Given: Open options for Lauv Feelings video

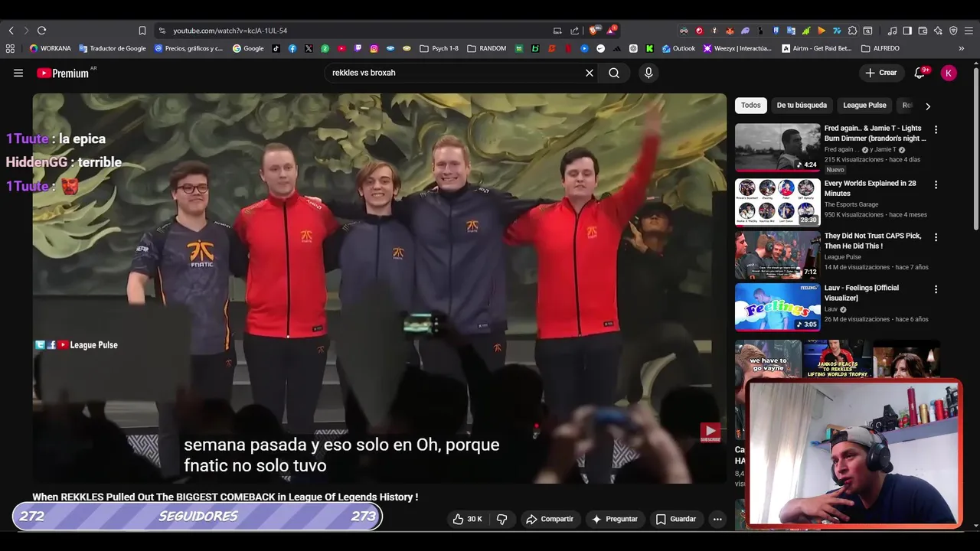Looking at the screenshot, I should [x=936, y=289].
